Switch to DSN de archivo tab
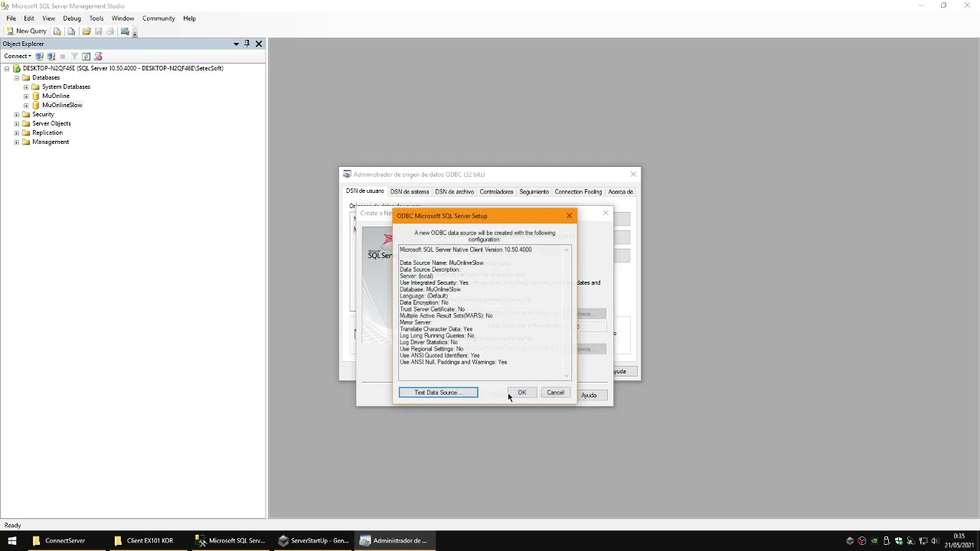 (455, 191)
